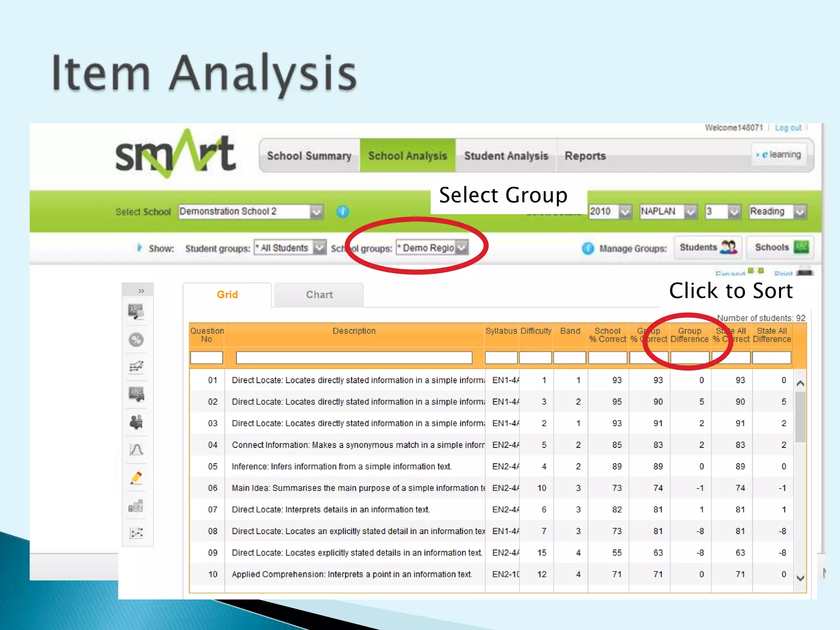This screenshot has width=840, height=630.
Task: Click the ABC arrow sidebar icon
Action: (136, 395)
